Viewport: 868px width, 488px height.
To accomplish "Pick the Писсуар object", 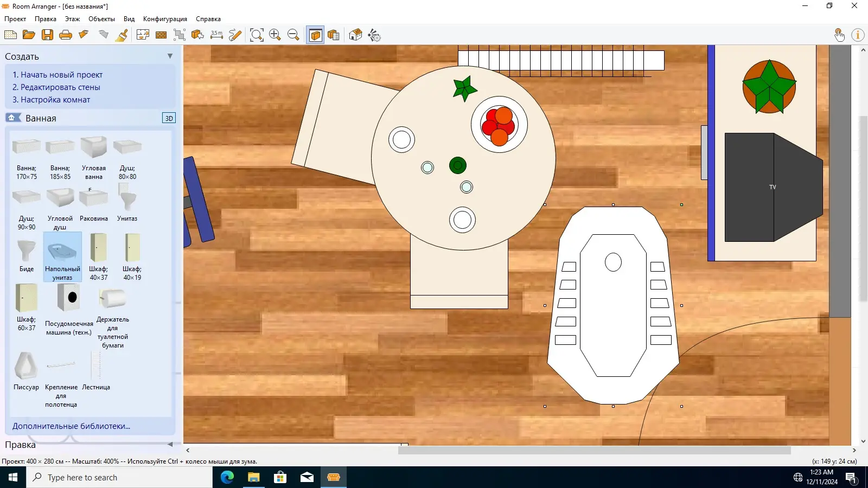I will [26, 371].
